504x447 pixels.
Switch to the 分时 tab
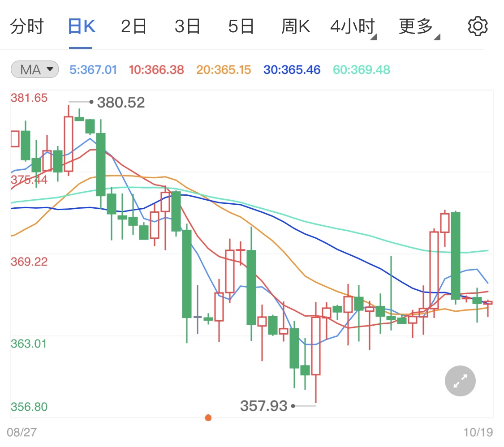27,26
